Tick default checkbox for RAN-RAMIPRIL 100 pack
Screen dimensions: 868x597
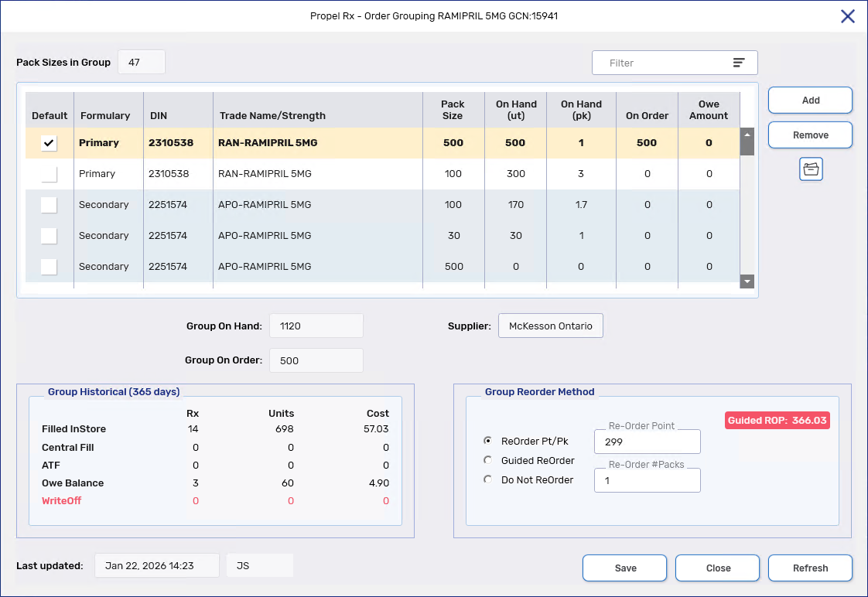(49, 174)
